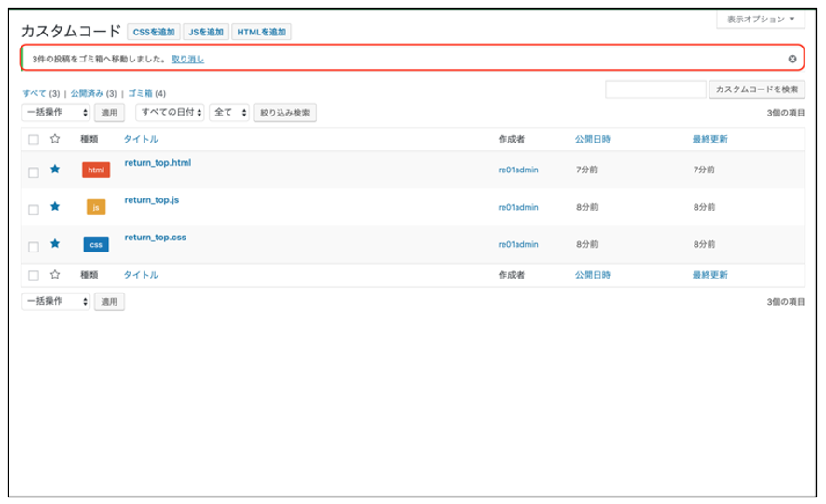Check the box for return_top.js row
Screen dimensions: 826x504
pyautogui.click(x=34, y=210)
